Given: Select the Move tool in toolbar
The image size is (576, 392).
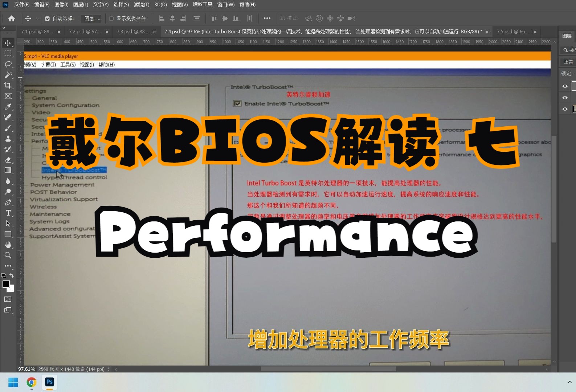Looking at the screenshot, I should point(8,43).
